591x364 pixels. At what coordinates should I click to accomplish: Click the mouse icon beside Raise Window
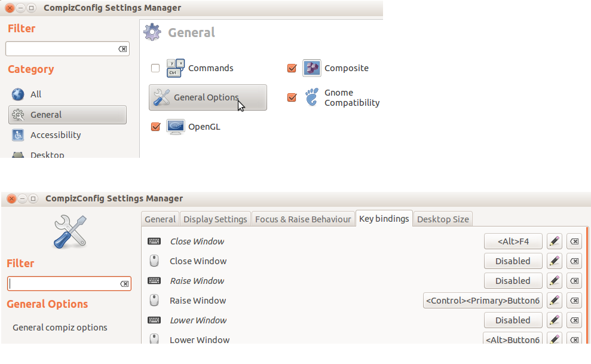(x=154, y=300)
